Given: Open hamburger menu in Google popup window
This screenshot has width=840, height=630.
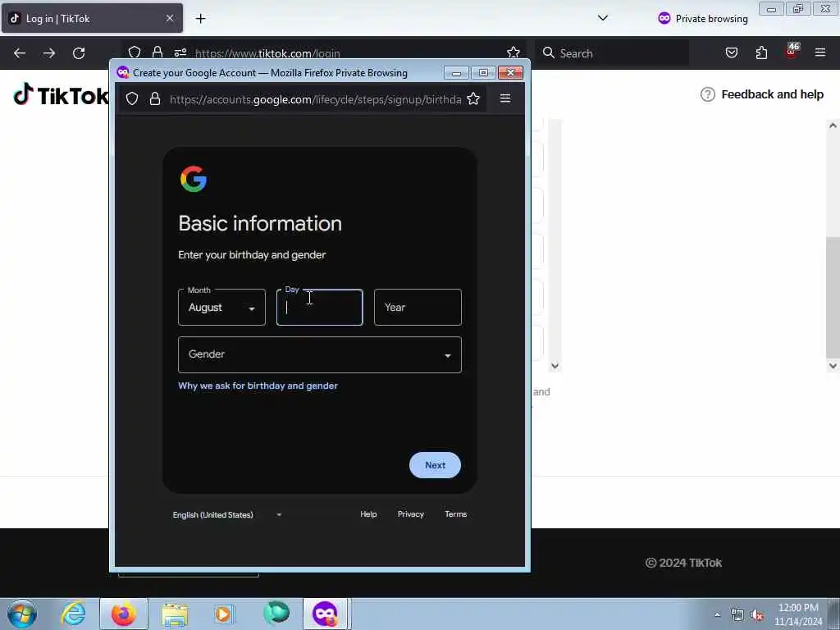Looking at the screenshot, I should click(505, 98).
